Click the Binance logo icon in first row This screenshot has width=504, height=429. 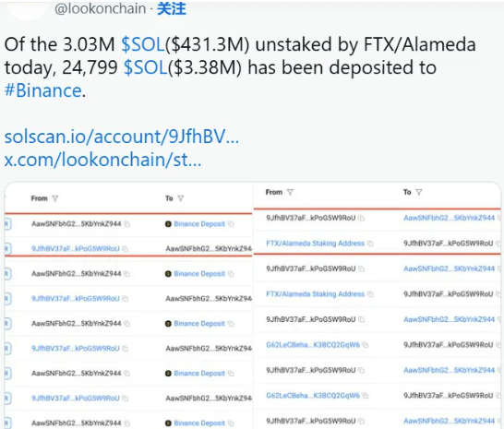tap(168, 224)
